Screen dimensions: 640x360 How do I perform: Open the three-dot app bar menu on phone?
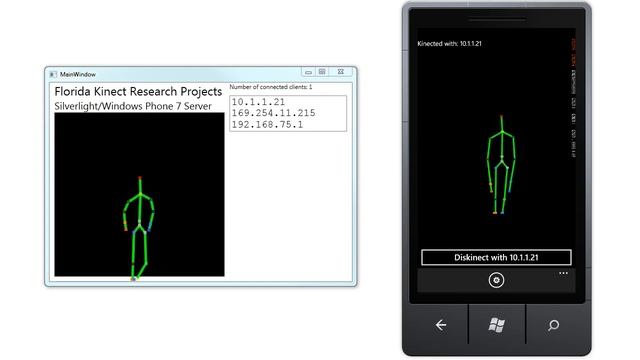click(563, 273)
